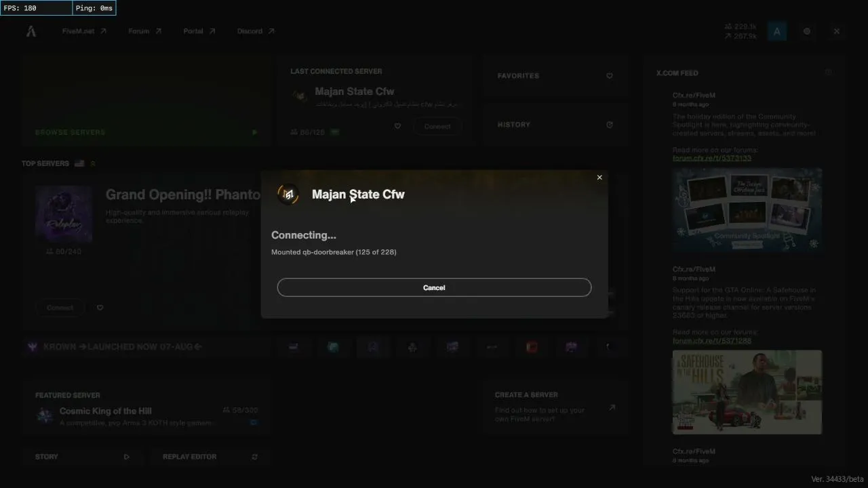
Task: Open the user account avatar
Action: pyautogui.click(x=777, y=31)
